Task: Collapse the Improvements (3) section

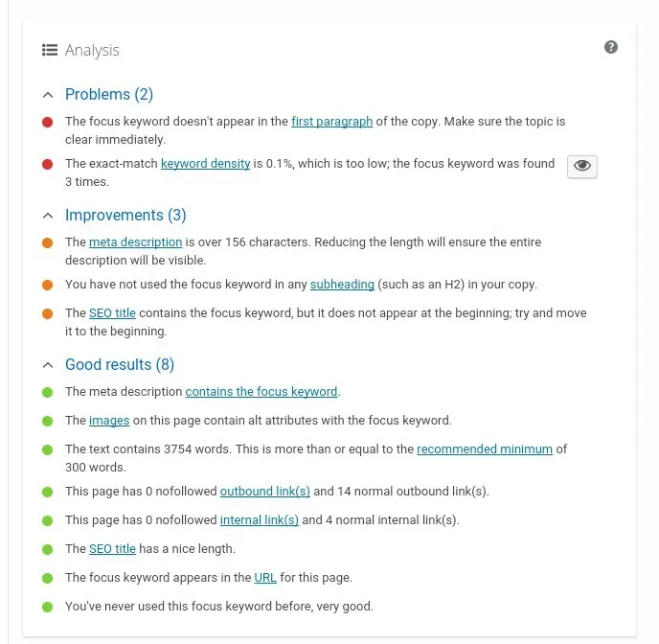Action: click(48, 216)
